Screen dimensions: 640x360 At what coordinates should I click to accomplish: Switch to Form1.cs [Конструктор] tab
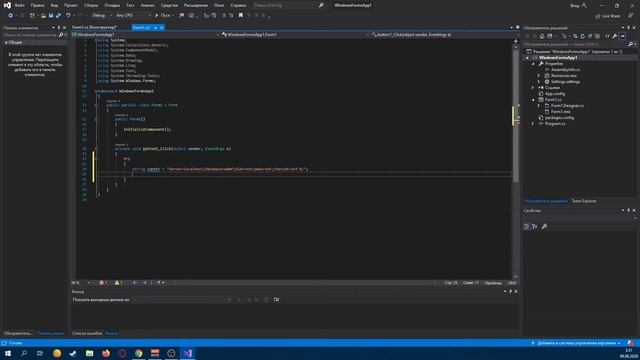[95, 27]
